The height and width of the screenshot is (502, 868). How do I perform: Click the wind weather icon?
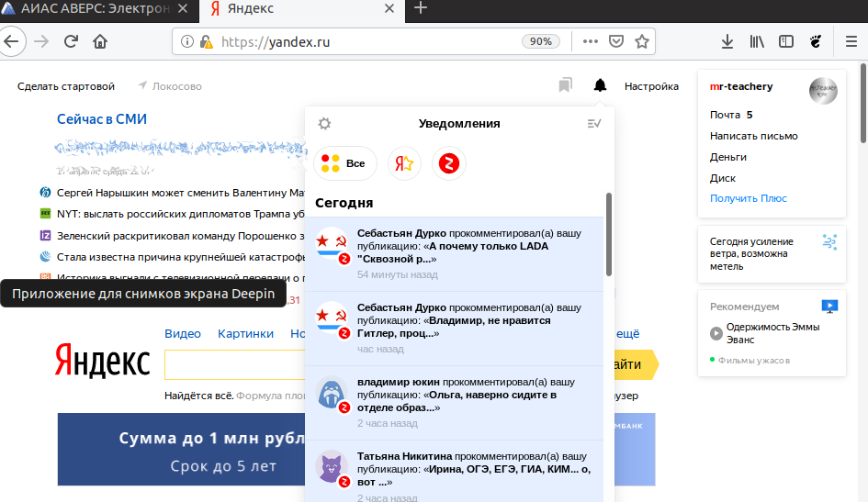click(829, 241)
